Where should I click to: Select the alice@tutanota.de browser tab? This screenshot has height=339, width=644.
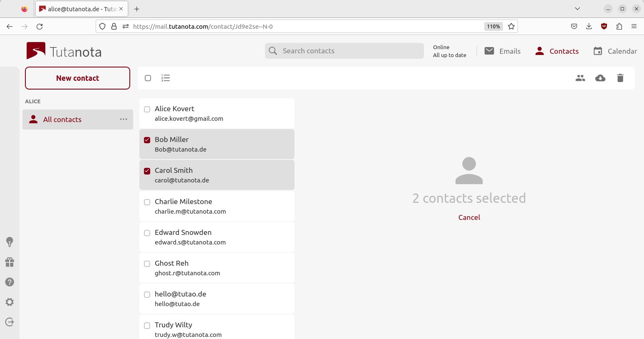click(x=82, y=9)
